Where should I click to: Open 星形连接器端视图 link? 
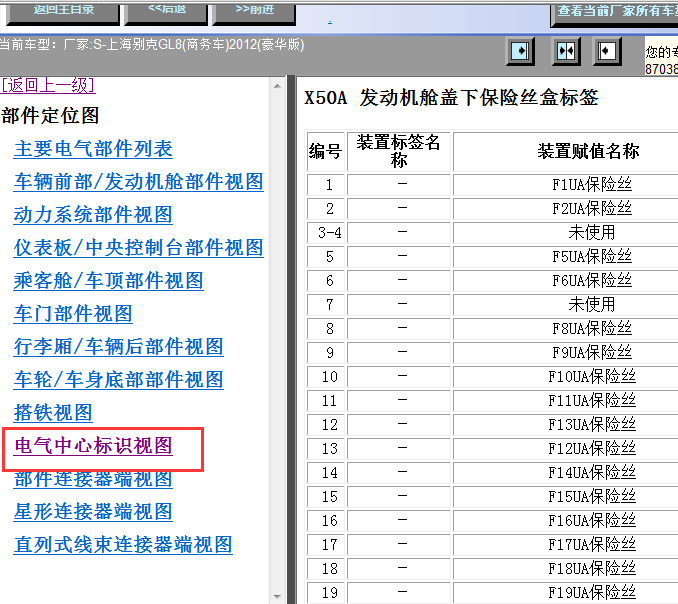pos(93,511)
